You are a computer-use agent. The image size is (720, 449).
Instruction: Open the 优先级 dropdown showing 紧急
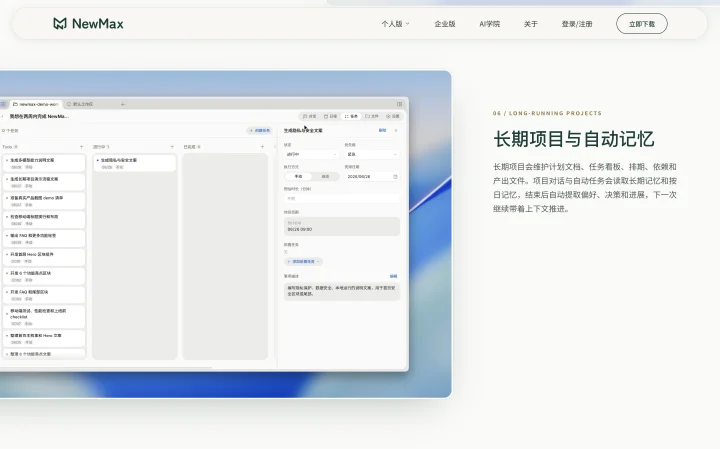372,154
